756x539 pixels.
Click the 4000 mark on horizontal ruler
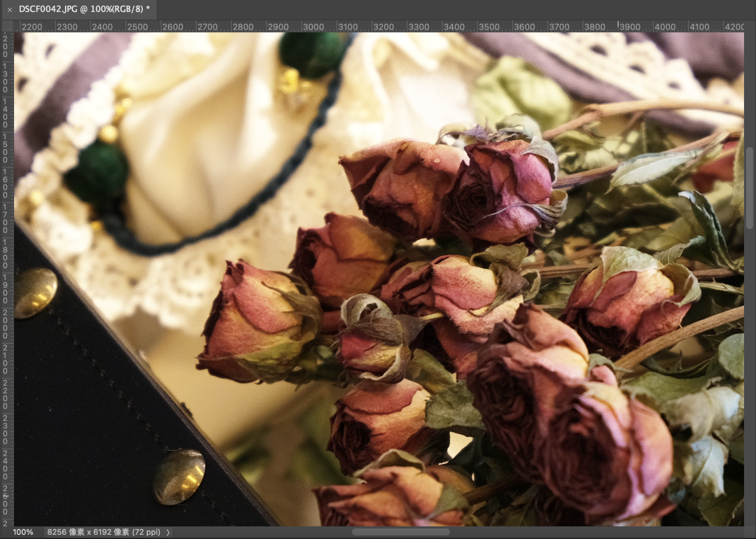pos(664,27)
